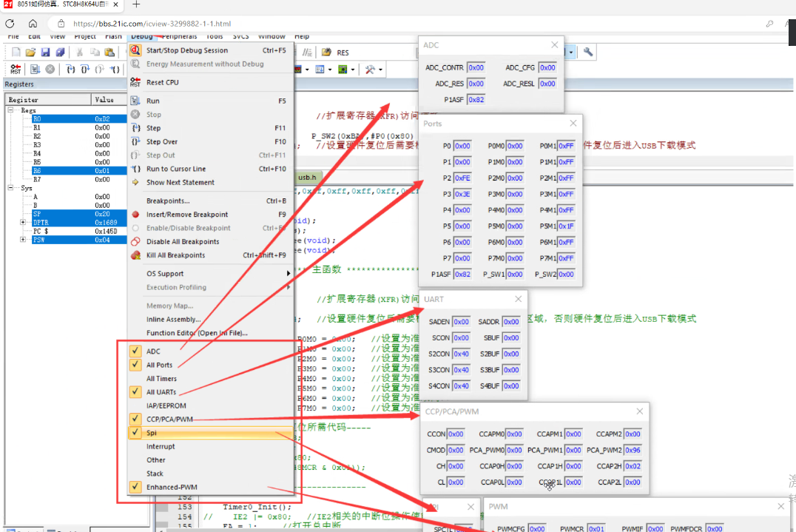Click the Step Out toolbar icon
The height and width of the screenshot is (532, 796).
point(100,69)
